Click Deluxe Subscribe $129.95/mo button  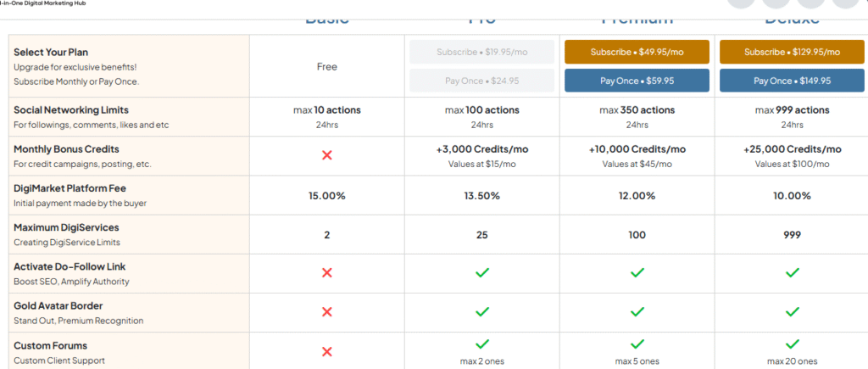point(792,52)
